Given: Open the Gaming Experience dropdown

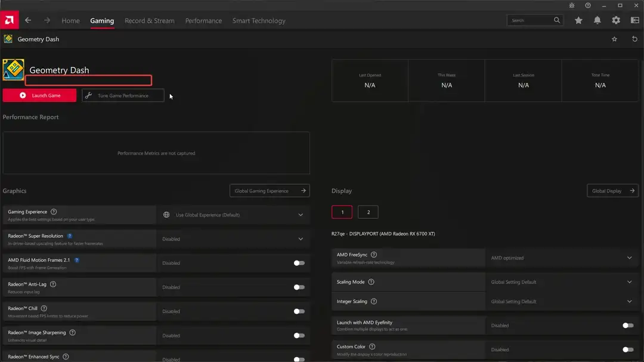Looking at the screenshot, I should pos(233,215).
